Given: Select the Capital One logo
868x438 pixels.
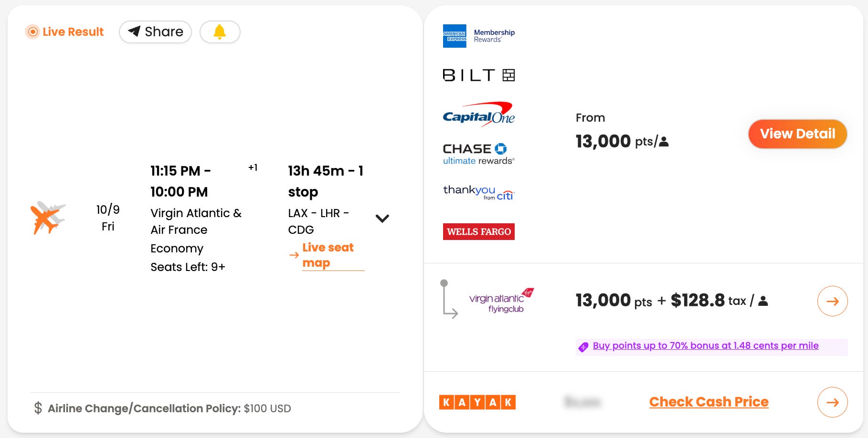Looking at the screenshot, I should tap(478, 115).
